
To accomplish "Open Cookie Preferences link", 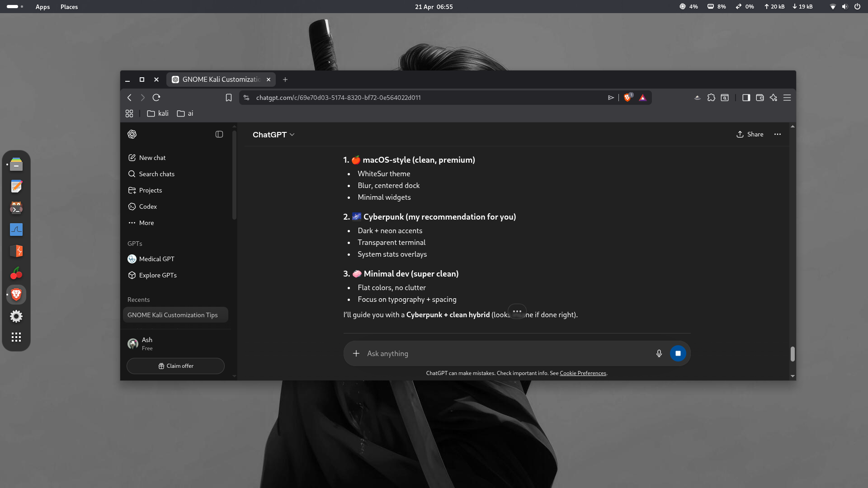I will [583, 373].
